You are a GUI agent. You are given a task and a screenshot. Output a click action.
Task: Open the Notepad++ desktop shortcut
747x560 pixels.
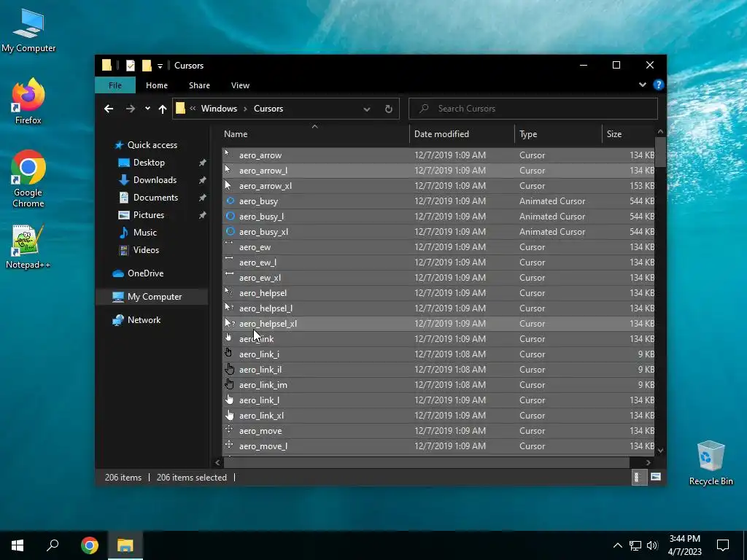(28, 246)
